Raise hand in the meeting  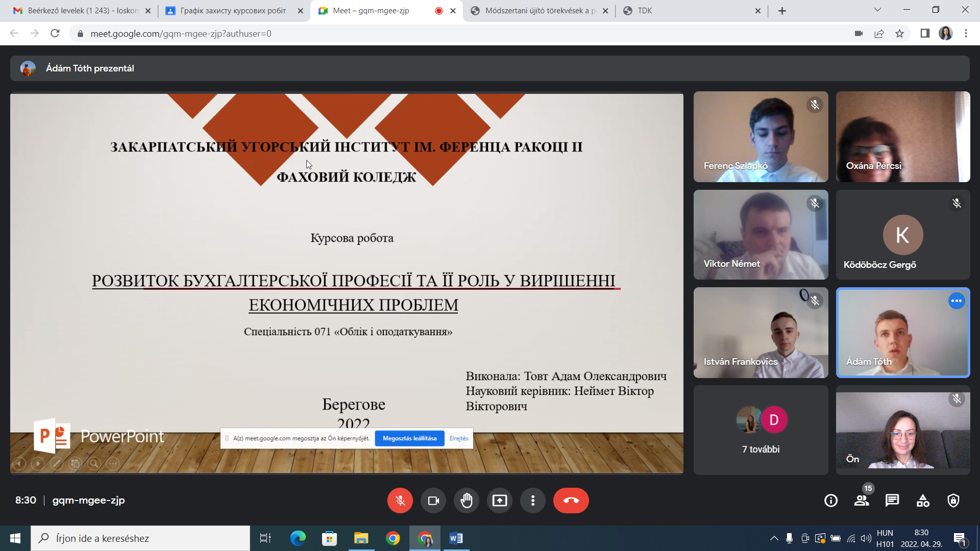467,500
